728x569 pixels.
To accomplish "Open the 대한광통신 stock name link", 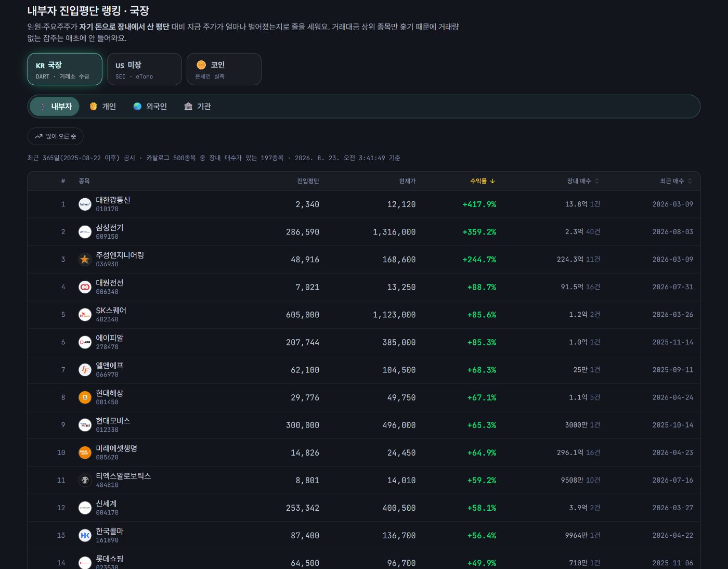I will pyautogui.click(x=113, y=200).
